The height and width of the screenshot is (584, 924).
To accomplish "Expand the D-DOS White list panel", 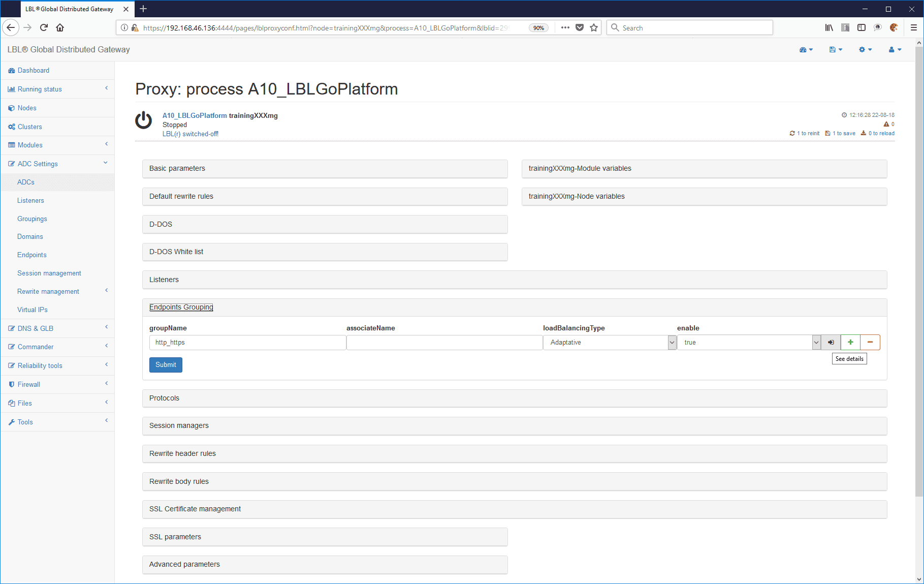I will 325,252.
